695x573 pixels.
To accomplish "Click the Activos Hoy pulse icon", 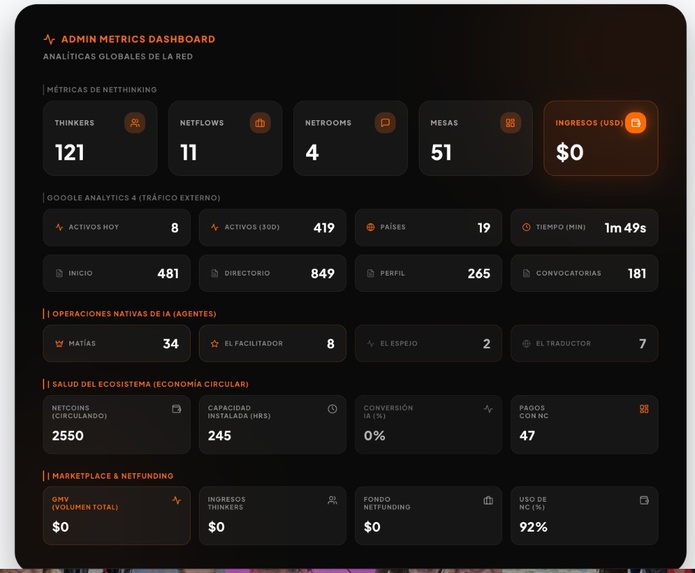I will tap(59, 227).
